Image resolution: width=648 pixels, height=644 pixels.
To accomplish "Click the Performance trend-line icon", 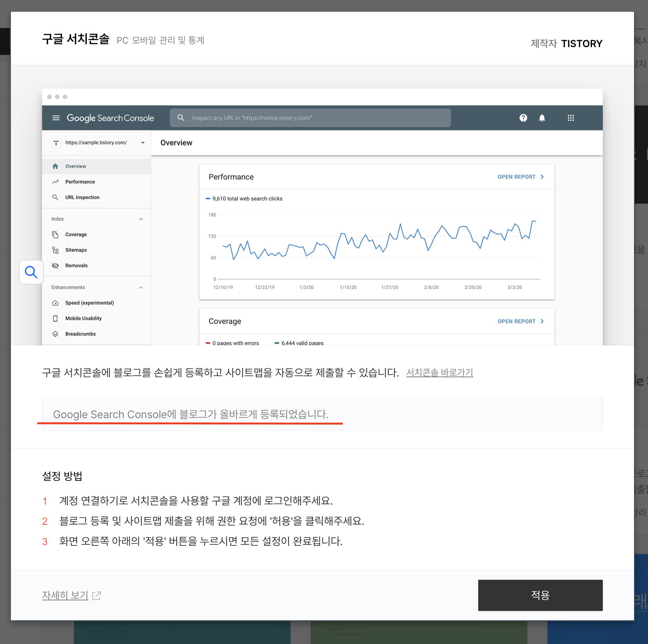I will 55,182.
